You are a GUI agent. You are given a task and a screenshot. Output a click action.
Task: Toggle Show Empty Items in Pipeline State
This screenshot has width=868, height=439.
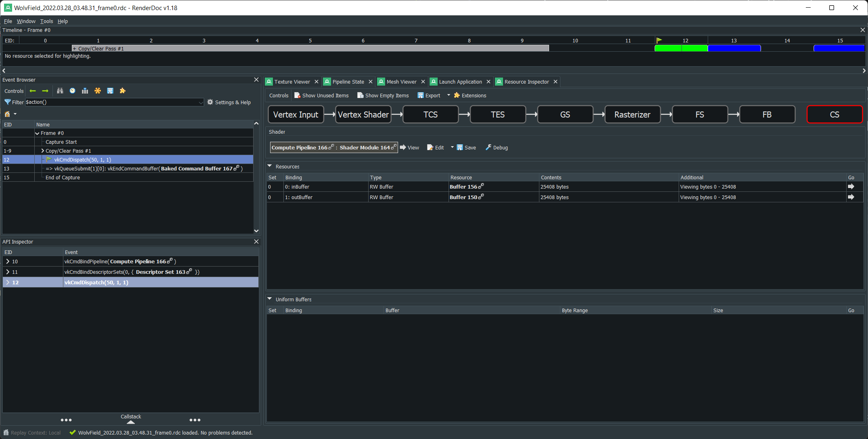(x=383, y=95)
